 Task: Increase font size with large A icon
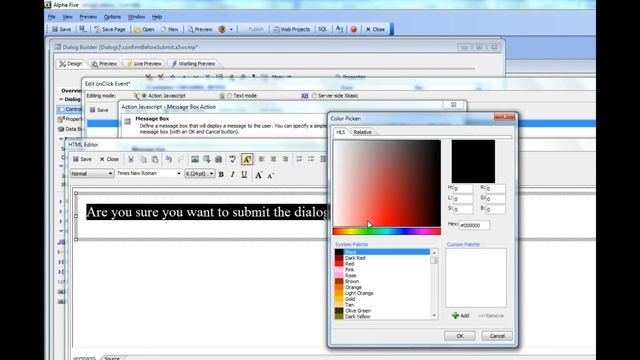[x=258, y=175]
